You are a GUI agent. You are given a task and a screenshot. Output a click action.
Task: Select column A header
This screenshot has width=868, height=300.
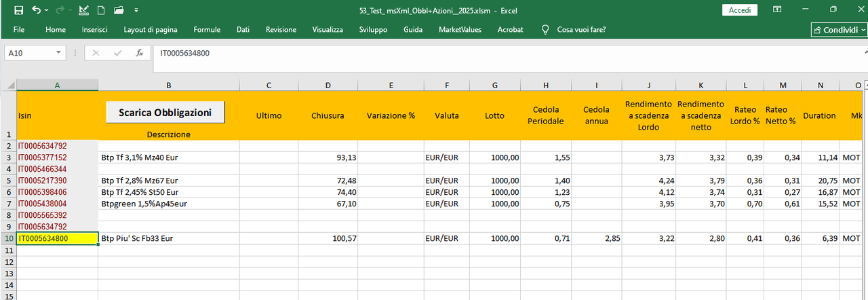[x=57, y=85]
